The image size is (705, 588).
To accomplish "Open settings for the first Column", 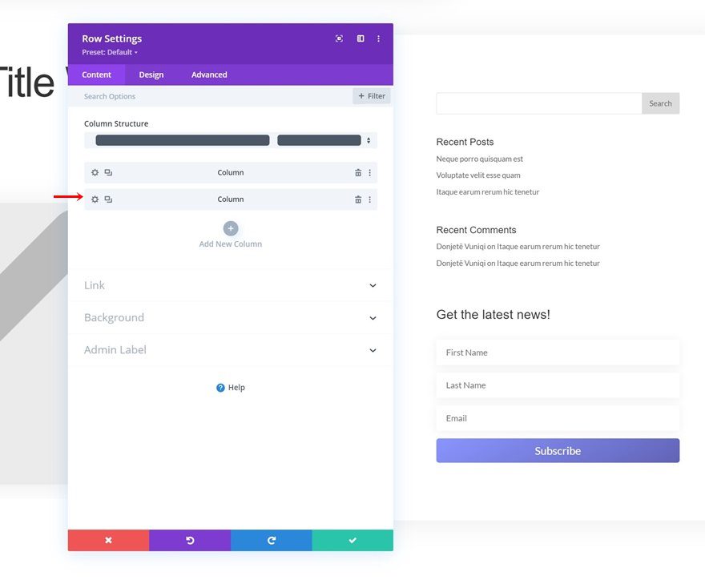I will (x=95, y=172).
